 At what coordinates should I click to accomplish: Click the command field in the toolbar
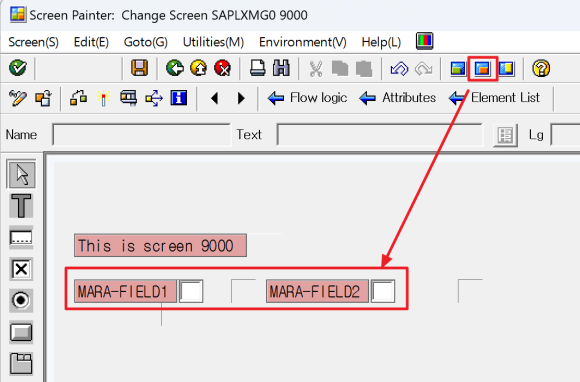click(x=79, y=68)
